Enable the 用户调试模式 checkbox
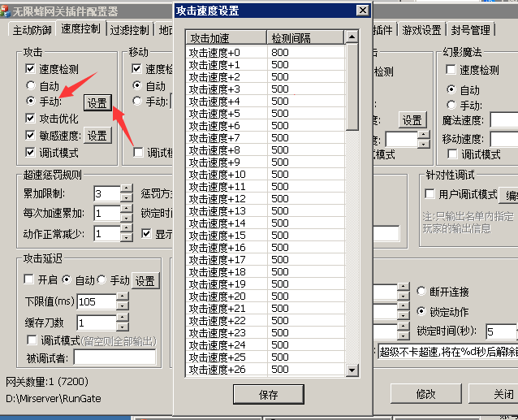Viewport: 518px width, 420px height. tap(430, 194)
